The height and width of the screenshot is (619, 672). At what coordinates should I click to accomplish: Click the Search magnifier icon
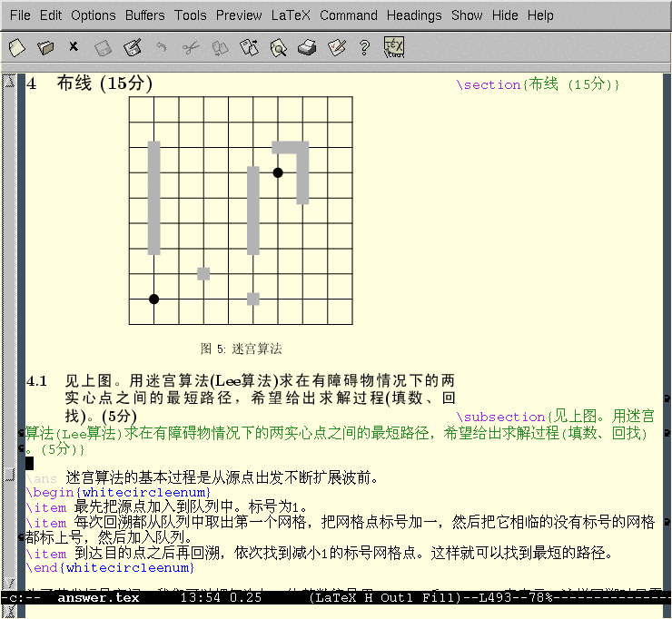tap(278, 46)
